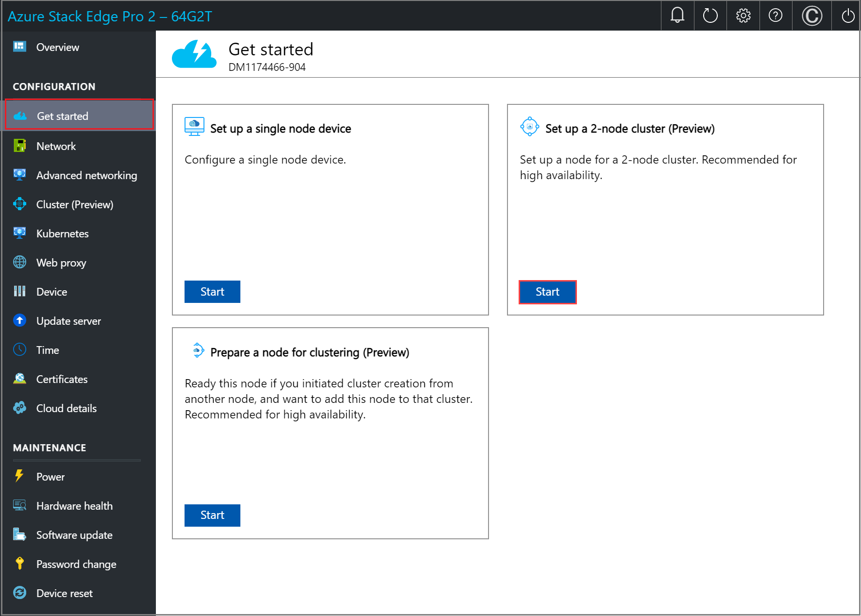Open the settings gear icon
Viewport: 861px width, 616px height.
743,16
